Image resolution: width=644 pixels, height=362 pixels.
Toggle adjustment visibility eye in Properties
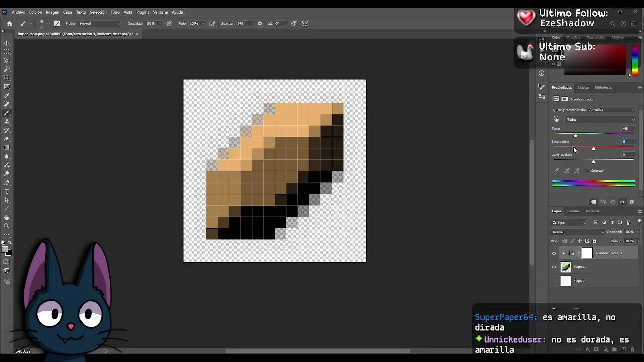point(622,202)
